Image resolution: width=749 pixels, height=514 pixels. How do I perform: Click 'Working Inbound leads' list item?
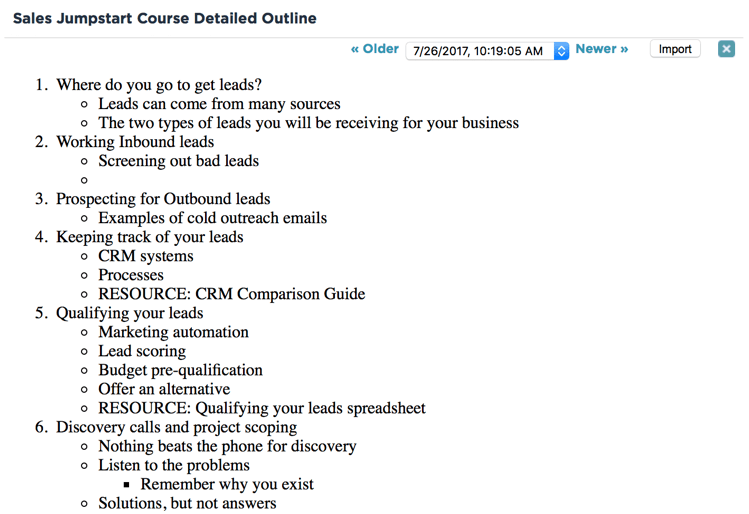coord(135,142)
